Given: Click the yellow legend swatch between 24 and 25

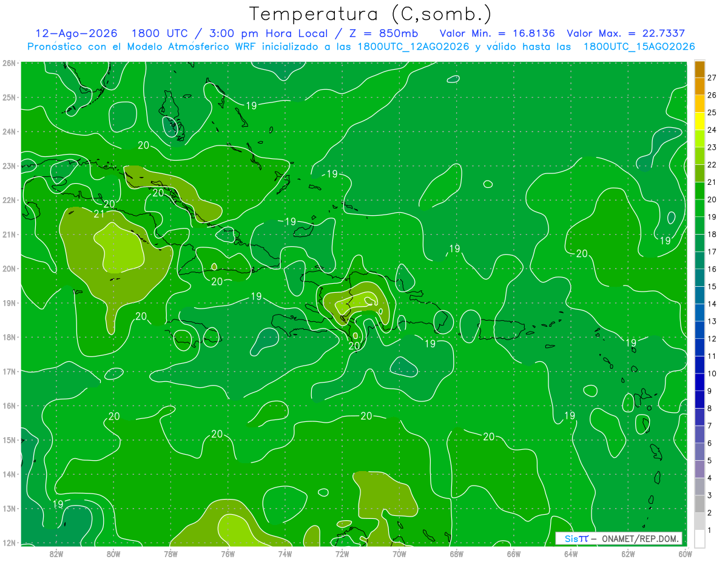Looking at the screenshot, I should tap(699, 121).
